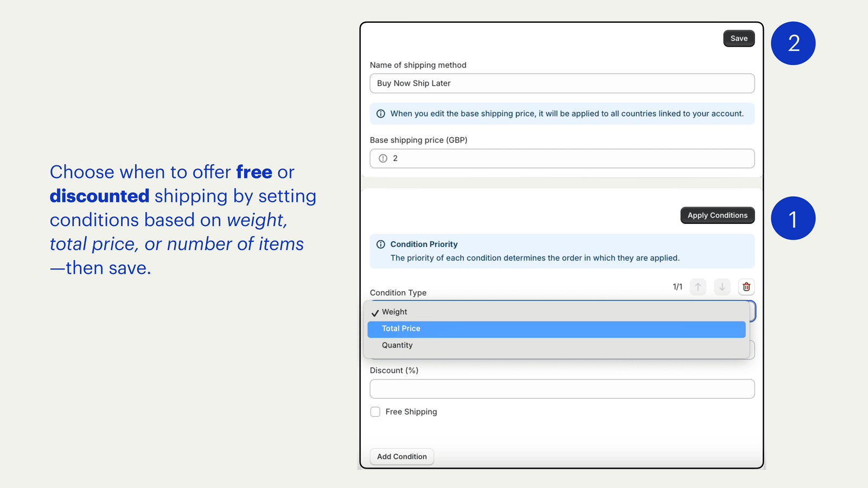Select Weight in the condition type list
This screenshot has width=868, height=488.
(x=394, y=312)
